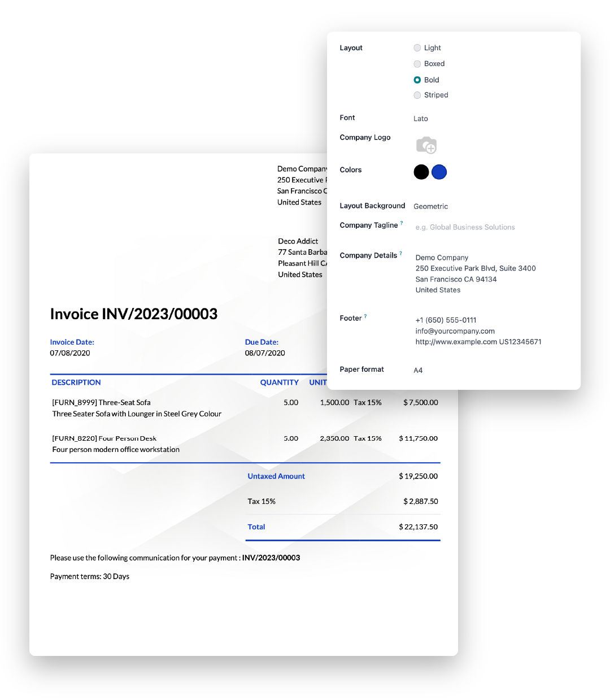Viewport: 610px width, 700px height.
Task: Upload a company logo via camera icon
Action: coord(426,145)
